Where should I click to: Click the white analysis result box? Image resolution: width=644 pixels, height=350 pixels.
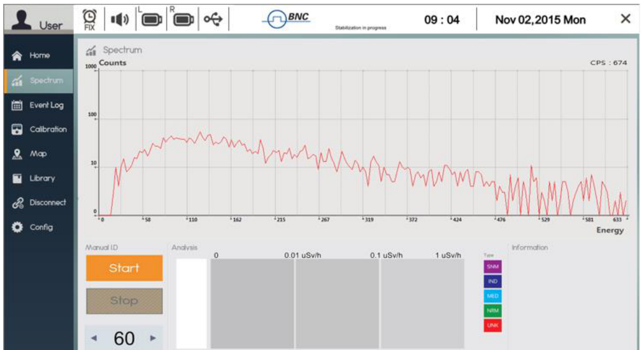pos(191,303)
